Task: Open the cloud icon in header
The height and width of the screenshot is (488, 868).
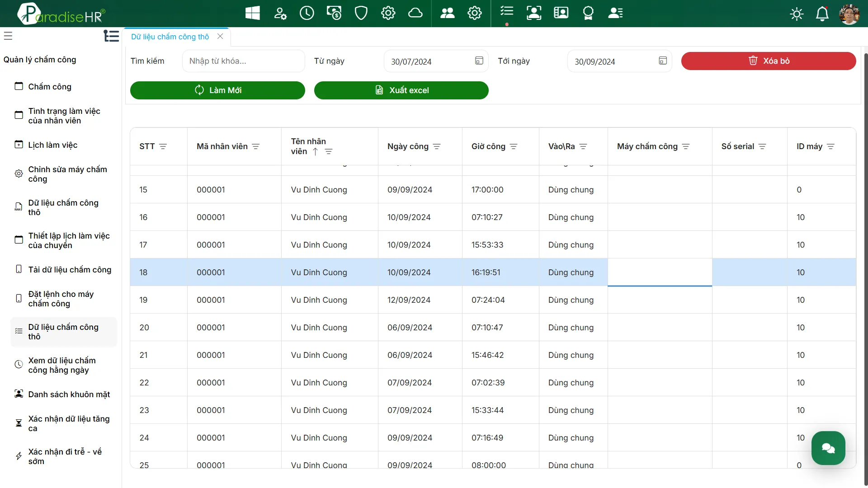Action: [x=415, y=13]
